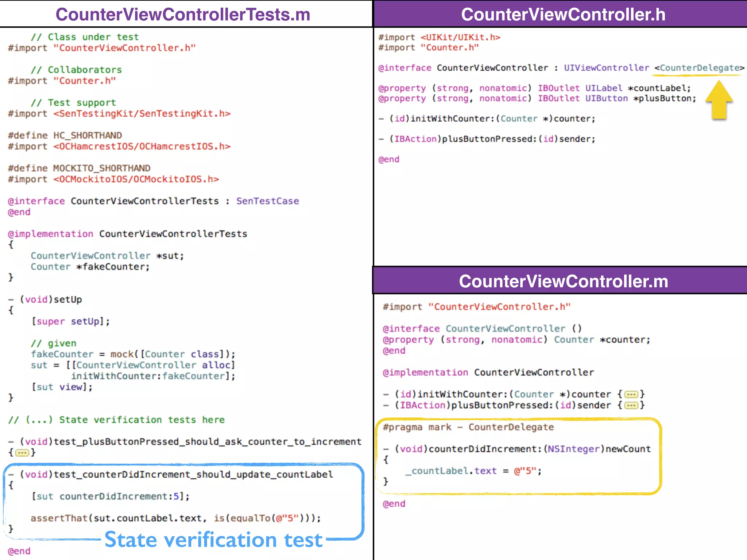Viewport: 747px width, 560px height.
Task: Click "#import <UIKit/UIKit.h>" line
Action: (439, 38)
